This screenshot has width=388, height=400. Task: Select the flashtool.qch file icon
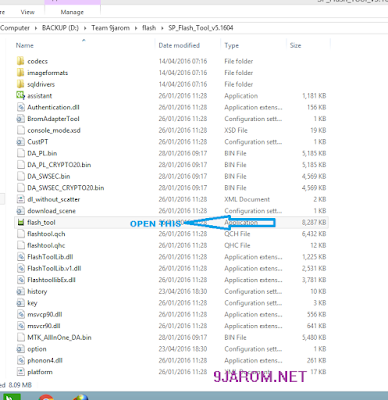pos(20,234)
